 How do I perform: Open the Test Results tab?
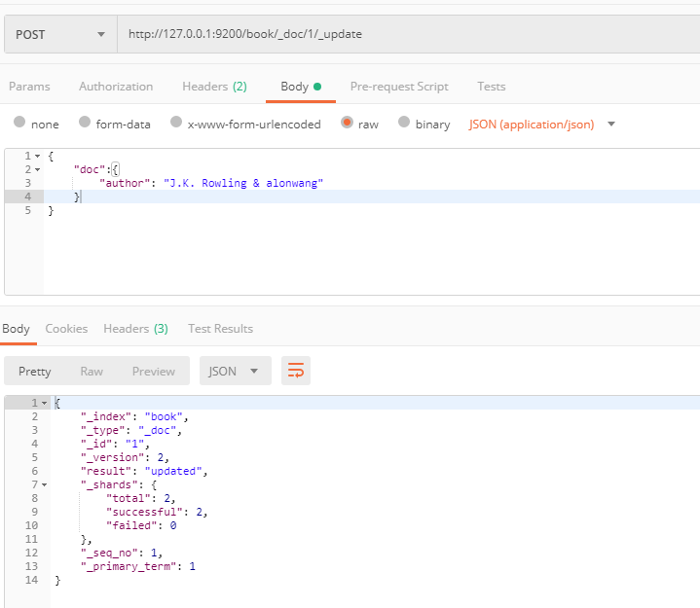(221, 329)
